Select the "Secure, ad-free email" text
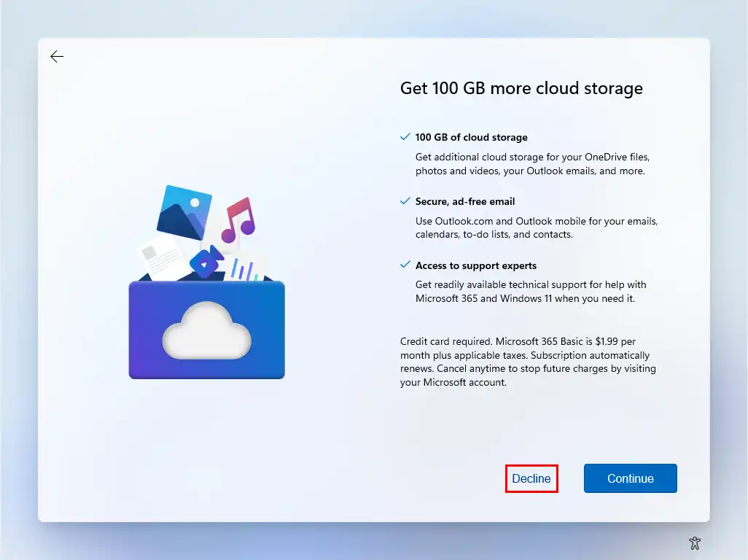 tap(465, 201)
